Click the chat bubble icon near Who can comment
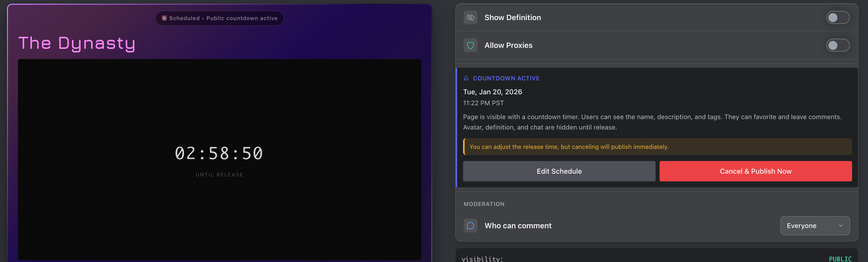 coord(470,226)
